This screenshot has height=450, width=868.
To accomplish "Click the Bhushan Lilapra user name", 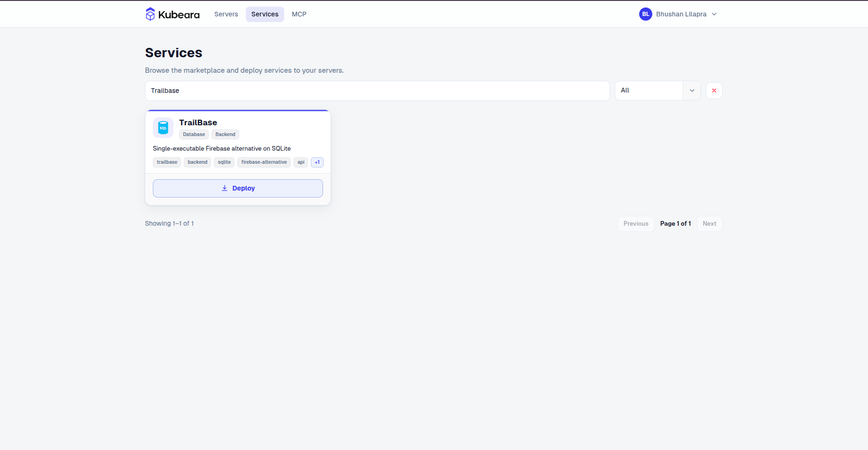I will [x=681, y=14].
